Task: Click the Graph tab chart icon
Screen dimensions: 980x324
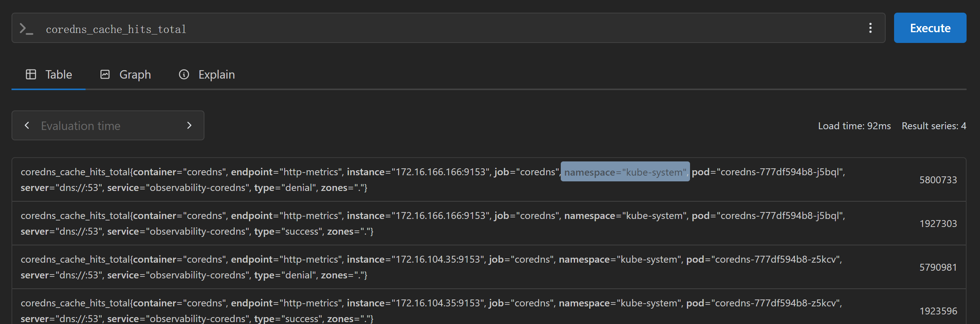Action: tap(105, 74)
